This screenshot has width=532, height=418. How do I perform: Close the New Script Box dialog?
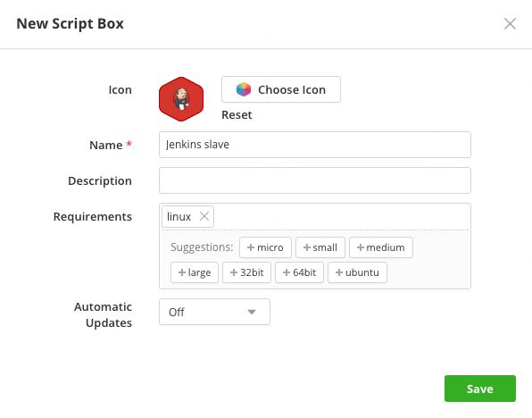pos(510,24)
